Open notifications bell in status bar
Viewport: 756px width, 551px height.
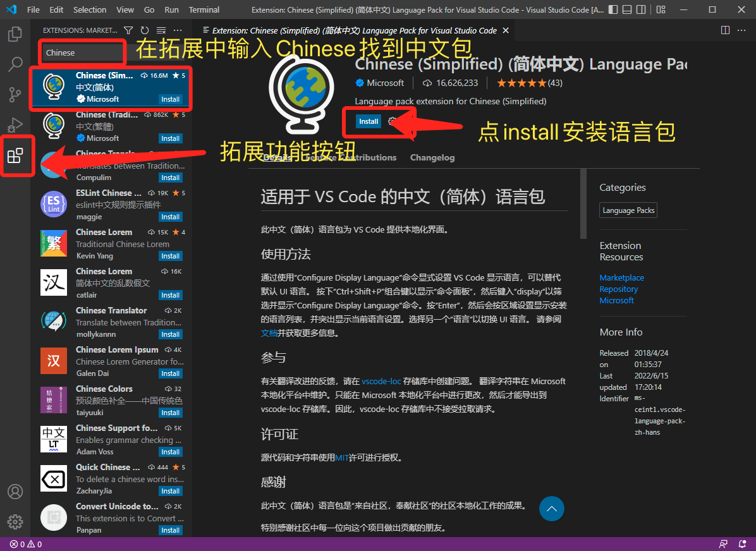click(743, 544)
